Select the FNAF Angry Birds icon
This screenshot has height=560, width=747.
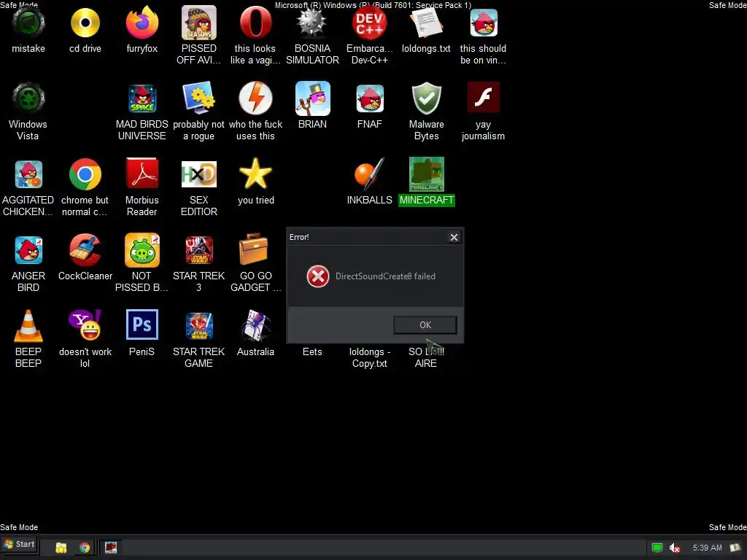369,98
